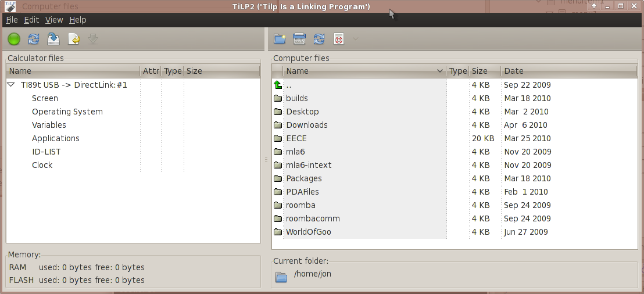The width and height of the screenshot is (644, 294).
Task: Click the Backup calculator icon
Action: point(53,39)
